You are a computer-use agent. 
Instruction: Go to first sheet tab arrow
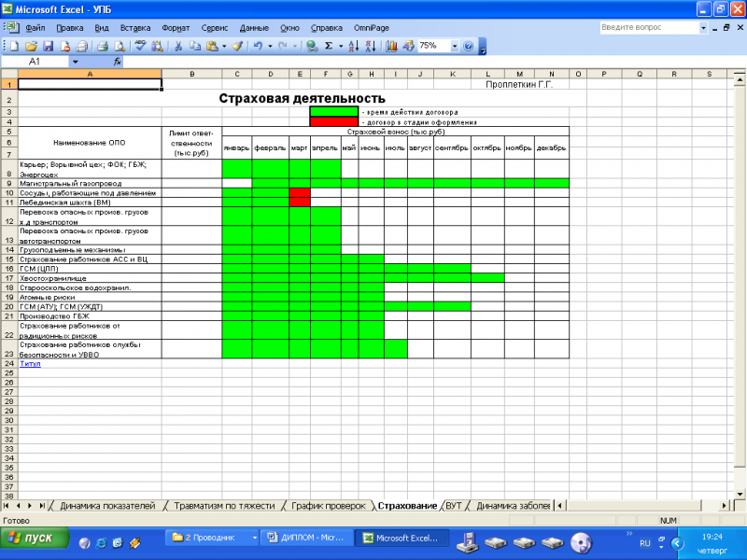tap(7, 506)
